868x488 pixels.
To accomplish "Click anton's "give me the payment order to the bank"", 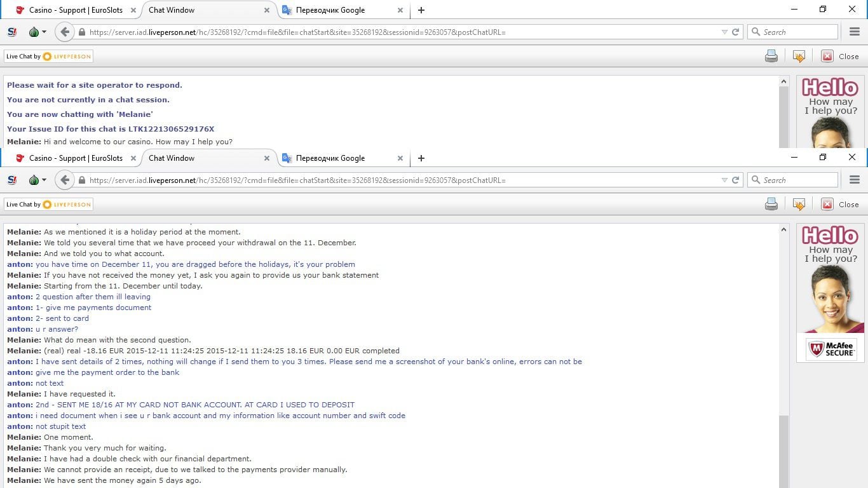I will point(93,372).
